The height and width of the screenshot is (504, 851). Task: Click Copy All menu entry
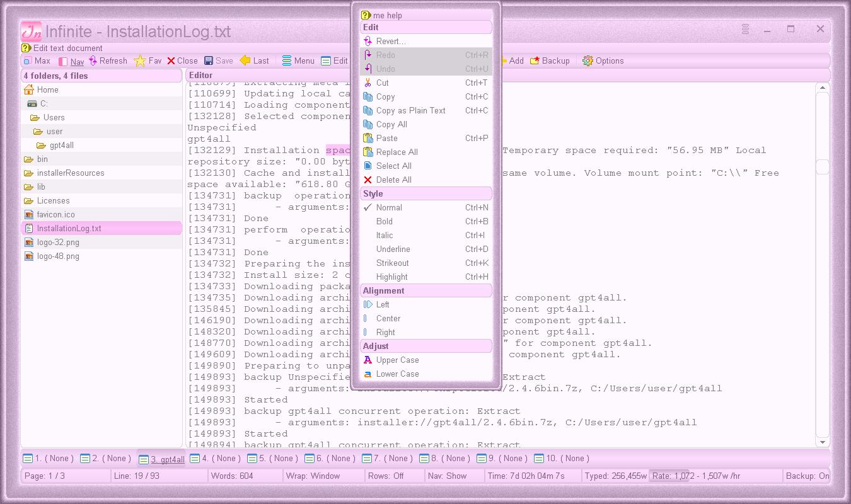click(426, 124)
